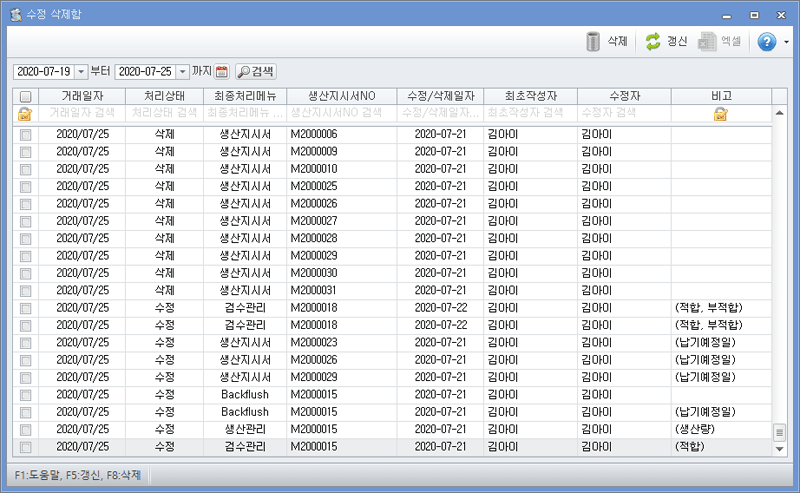Screen dimensions: 800x493
Task: Open the dropdown arrow beside the help icon
Action: 786,42
